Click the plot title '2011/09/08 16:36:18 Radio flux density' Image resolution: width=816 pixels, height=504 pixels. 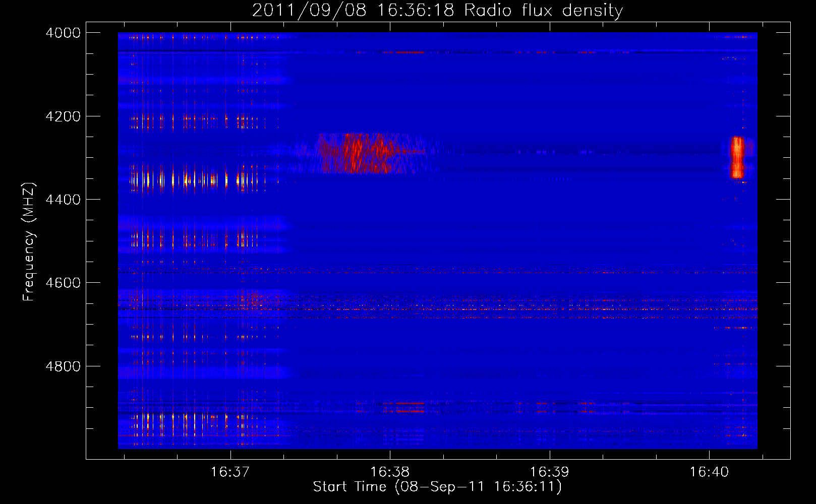[437, 10]
